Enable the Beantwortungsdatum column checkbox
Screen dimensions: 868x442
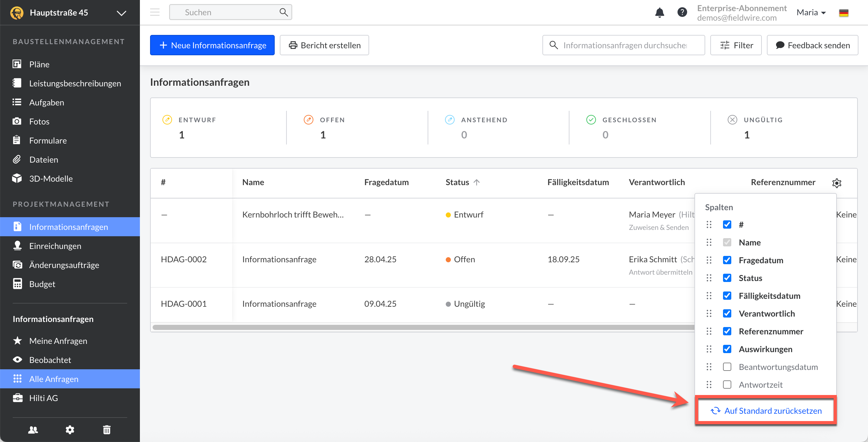pos(727,367)
